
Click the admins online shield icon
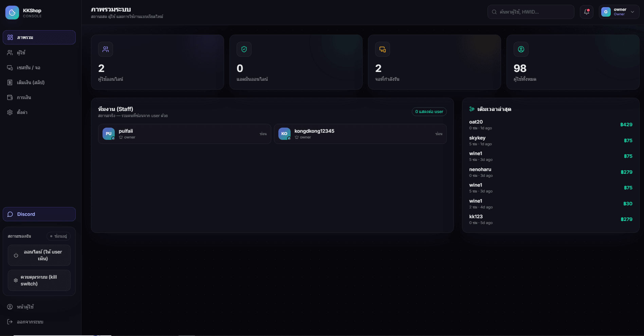[244, 49]
